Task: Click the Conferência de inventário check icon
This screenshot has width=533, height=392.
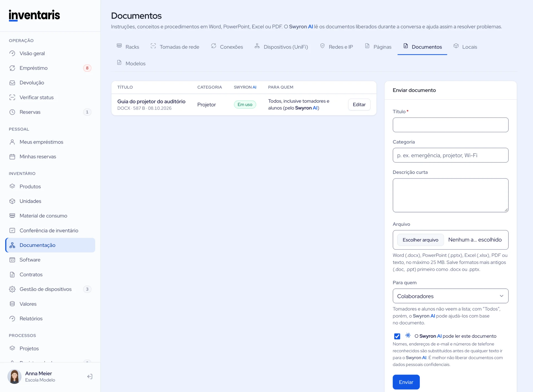Action: [x=12, y=231]
